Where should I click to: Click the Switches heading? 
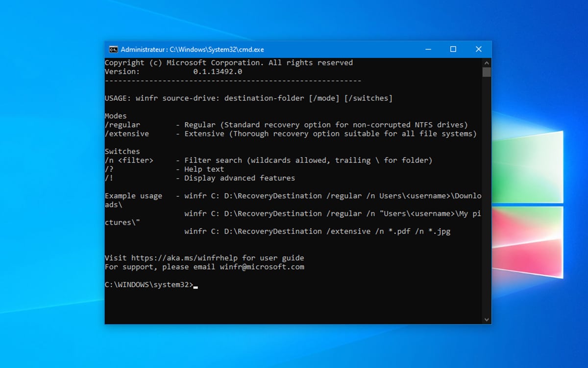click(x=122, y=151)
